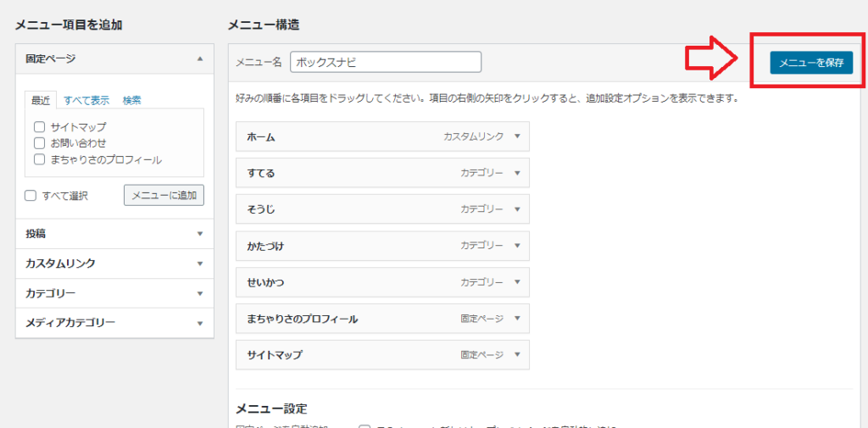The height and width of the screenshot is (428, 868).
Task: Switch to the 検索 tab
Action: [131, 100]
